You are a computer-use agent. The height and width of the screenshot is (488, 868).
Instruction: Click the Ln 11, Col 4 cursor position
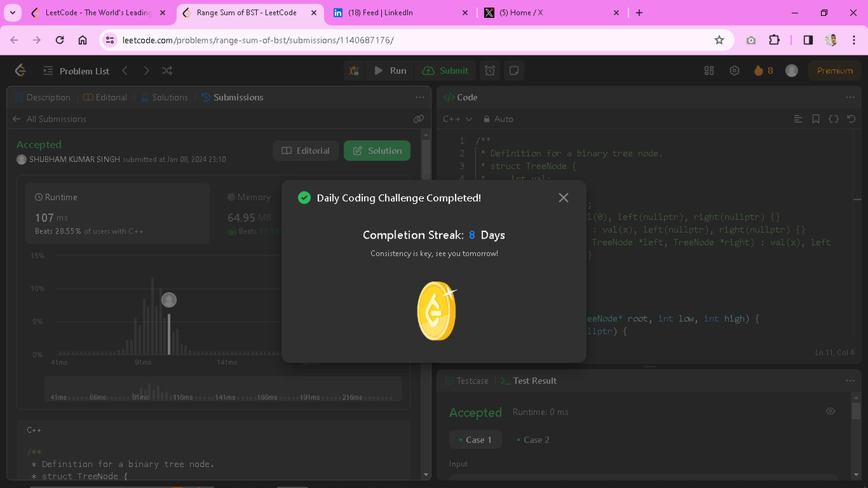point(834,352)
